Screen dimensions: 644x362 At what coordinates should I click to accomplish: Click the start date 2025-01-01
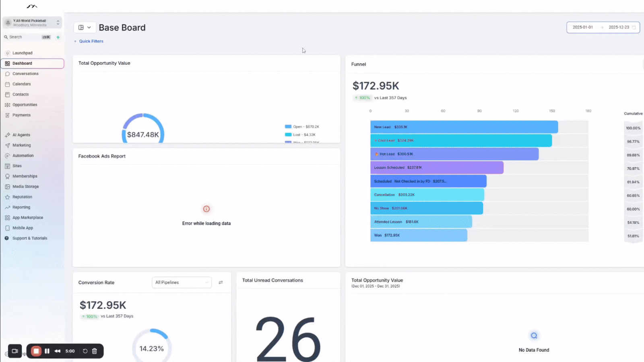click(x=582, y=27)
